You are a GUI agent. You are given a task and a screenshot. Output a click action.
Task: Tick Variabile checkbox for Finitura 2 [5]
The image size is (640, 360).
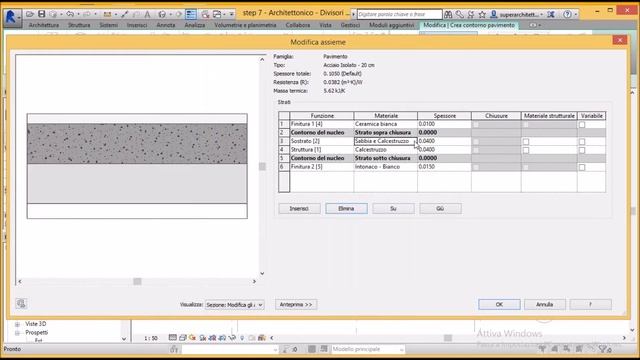(582, 167)
